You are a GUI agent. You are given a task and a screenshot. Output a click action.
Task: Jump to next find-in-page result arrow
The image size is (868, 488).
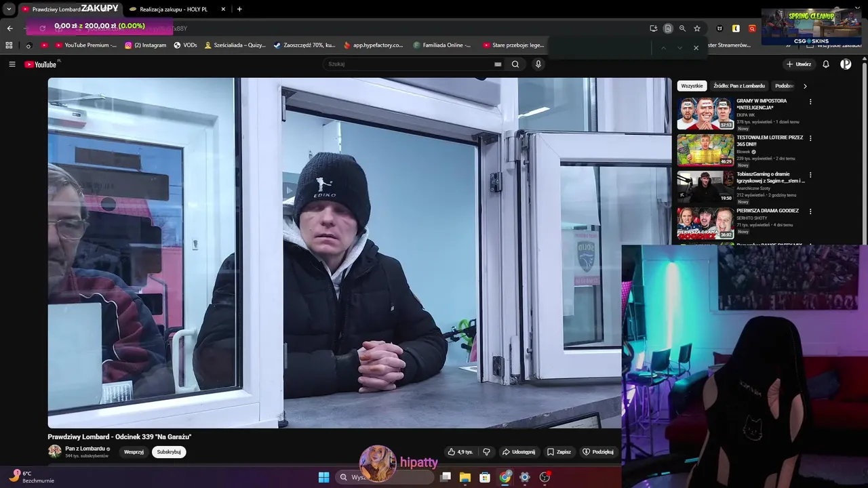tap(679, 47)
